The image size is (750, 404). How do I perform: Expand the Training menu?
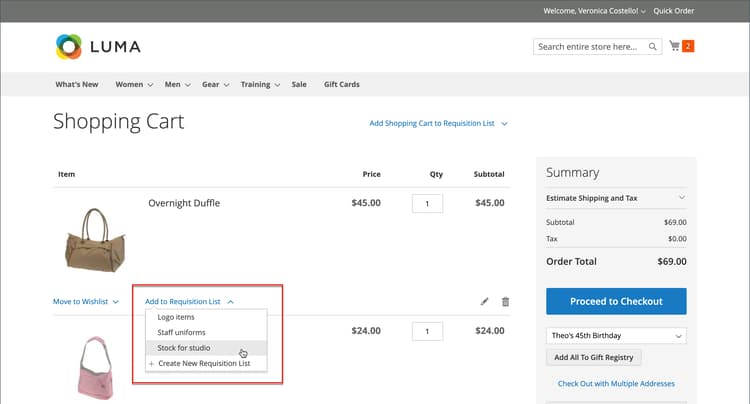point(260,84)
